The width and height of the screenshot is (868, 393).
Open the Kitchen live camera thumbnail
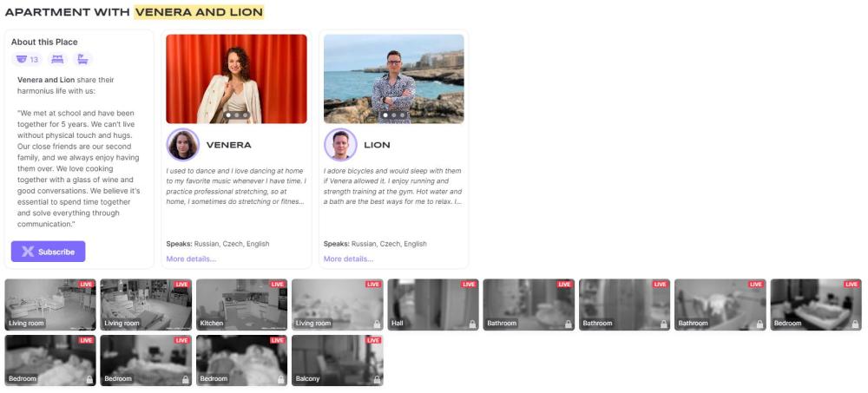(x=241, y=305)
